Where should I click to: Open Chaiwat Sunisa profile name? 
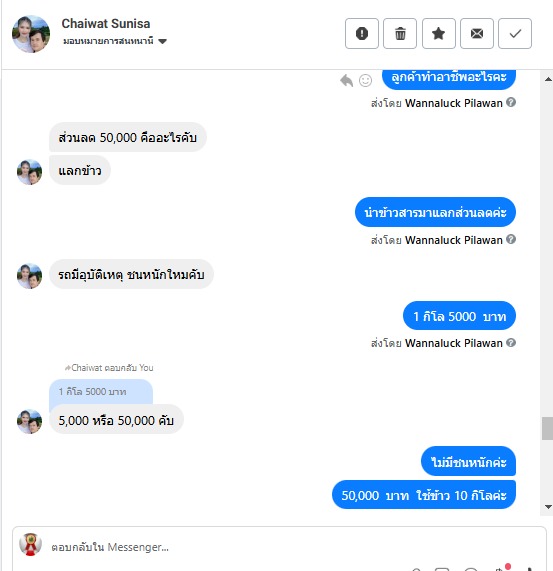pyautogui.click(x=106, y=24)
